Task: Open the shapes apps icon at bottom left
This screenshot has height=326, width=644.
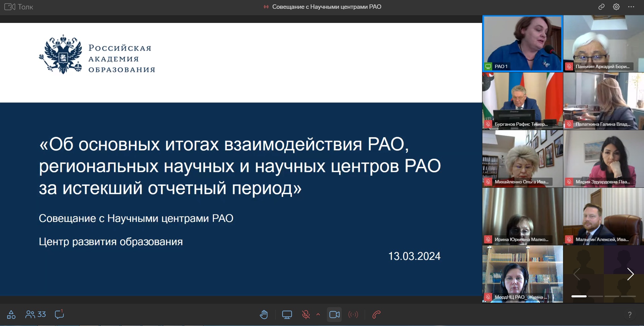Action: click(11, 314)
